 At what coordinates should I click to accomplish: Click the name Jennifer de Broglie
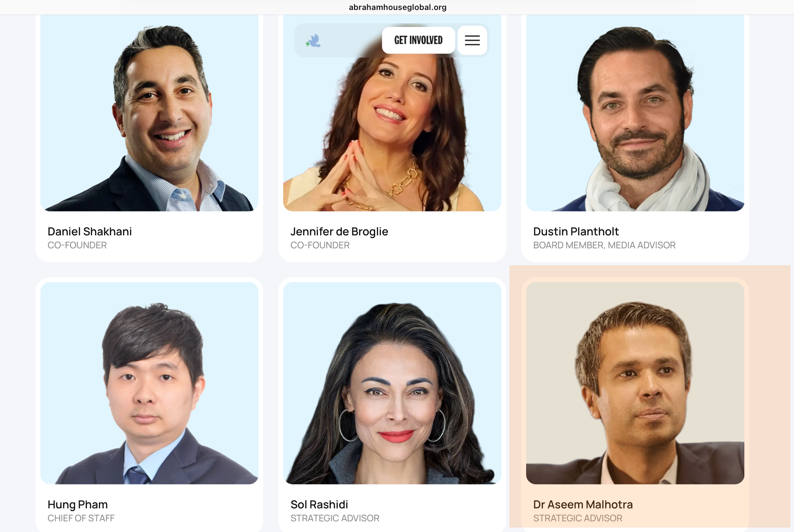[x=339, y=231]
